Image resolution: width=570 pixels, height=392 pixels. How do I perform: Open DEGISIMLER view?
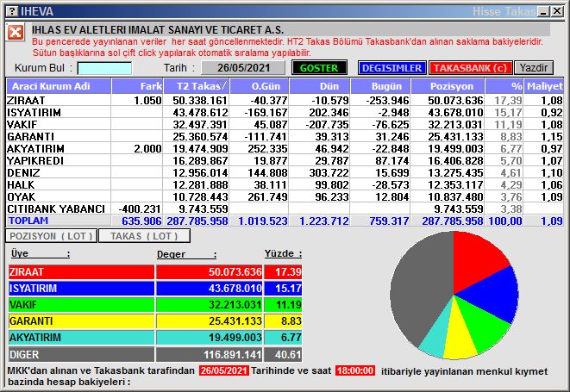coord(391,68)
